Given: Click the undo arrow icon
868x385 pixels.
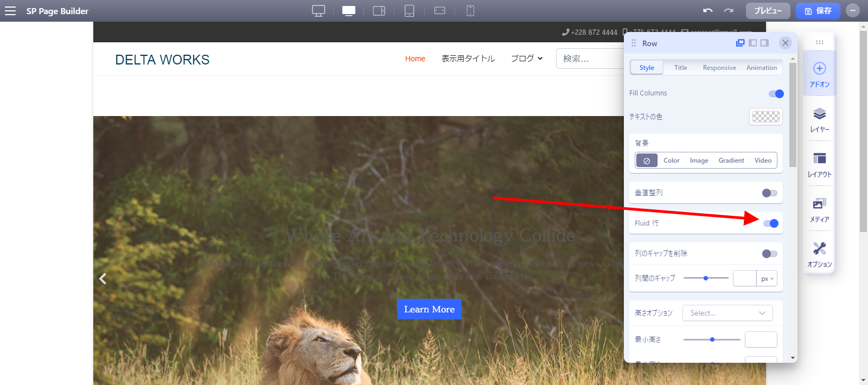Looking at the screenshot, I should 707,11.
